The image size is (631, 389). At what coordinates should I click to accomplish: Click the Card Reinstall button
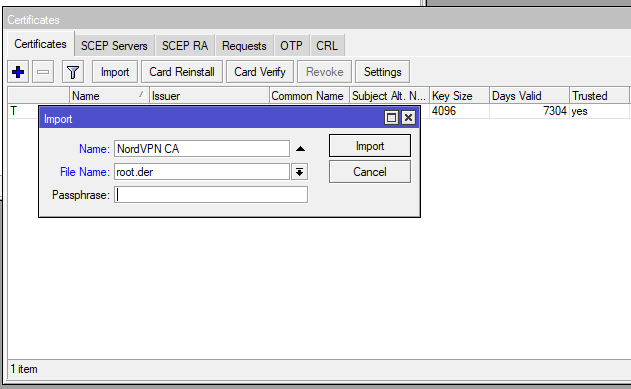tap(182, 72)
